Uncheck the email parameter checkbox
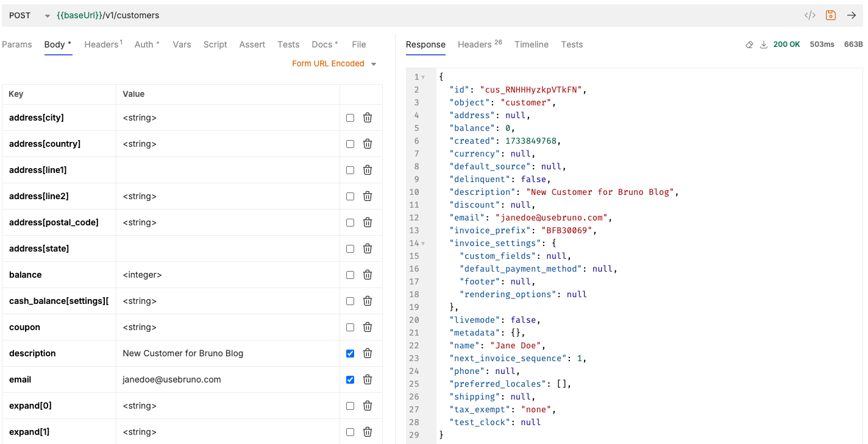This screenshot has height=444, width=868. coord(350,379)
